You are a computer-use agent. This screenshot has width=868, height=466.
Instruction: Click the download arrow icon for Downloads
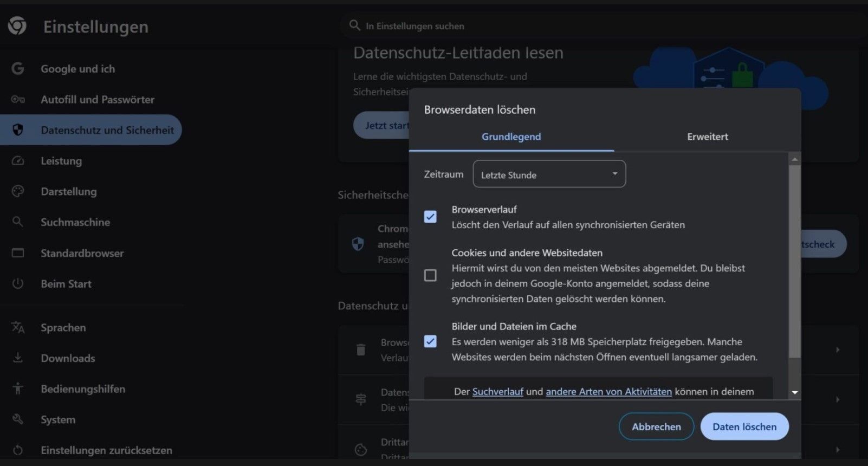click(18, 358)
